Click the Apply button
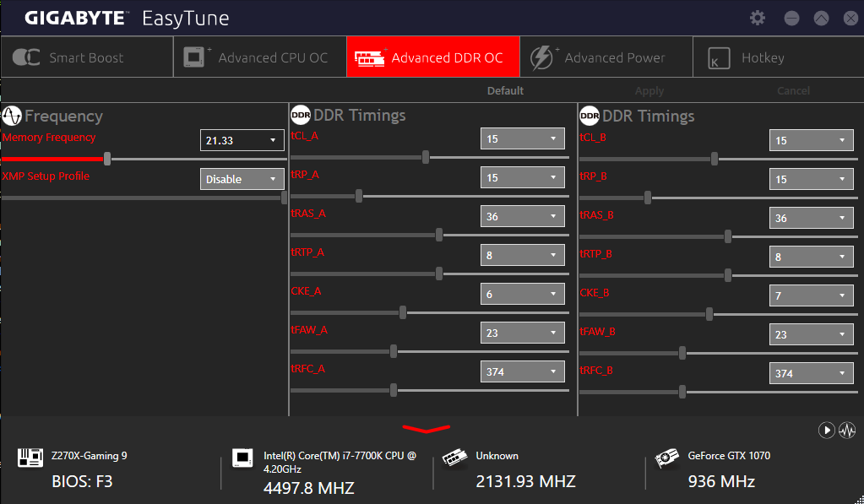 click(x=649, y=91)
